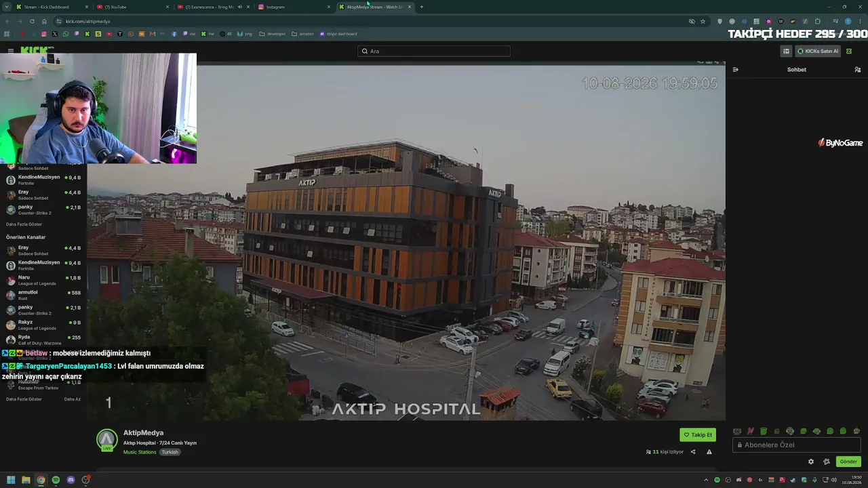Image resolution: width=868 pixels, height=488 pixels.
Task: Open Rakyz channel in sidebar
Action: (43, 325)
